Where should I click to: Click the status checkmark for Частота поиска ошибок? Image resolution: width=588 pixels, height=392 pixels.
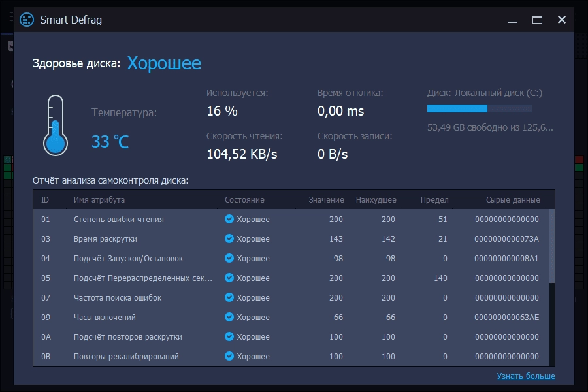(229, 297)
